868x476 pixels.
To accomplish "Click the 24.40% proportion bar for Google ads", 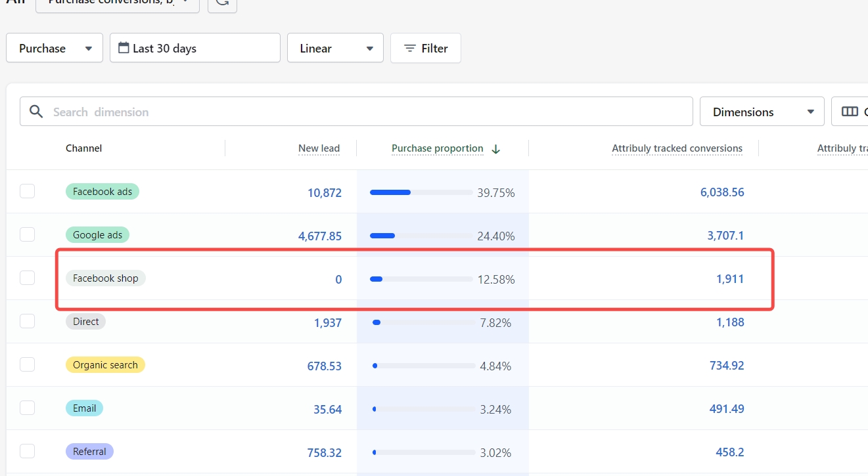I will 421,236.
